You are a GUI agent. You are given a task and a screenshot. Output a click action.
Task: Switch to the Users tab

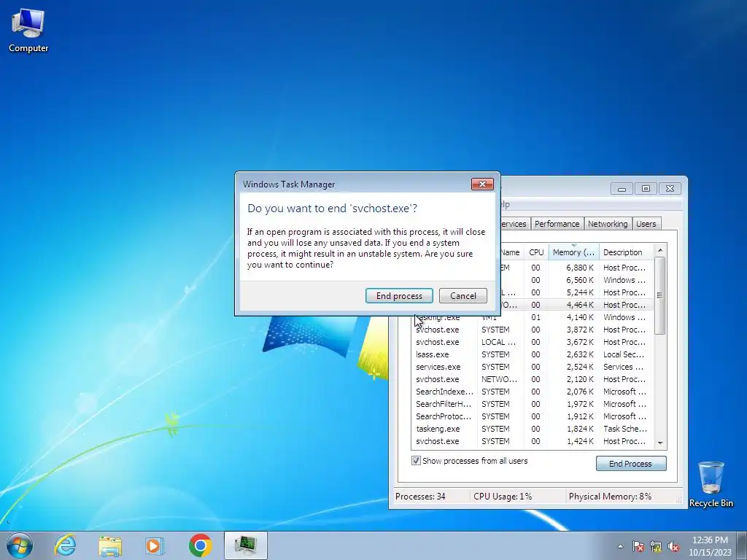(646, 224)
